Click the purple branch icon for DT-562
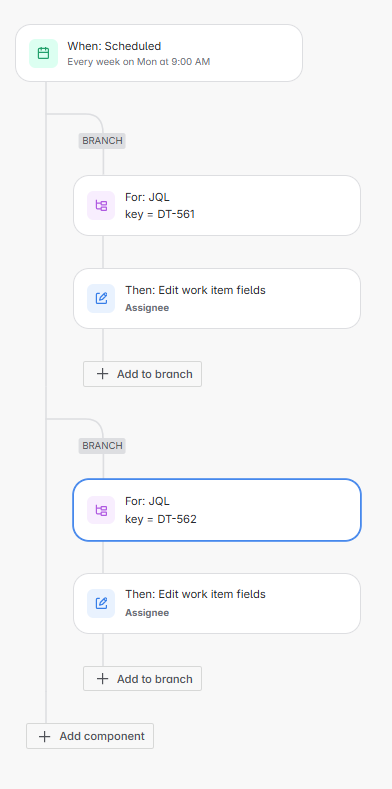This screenshot has height=789, width=392. point(101,510)
